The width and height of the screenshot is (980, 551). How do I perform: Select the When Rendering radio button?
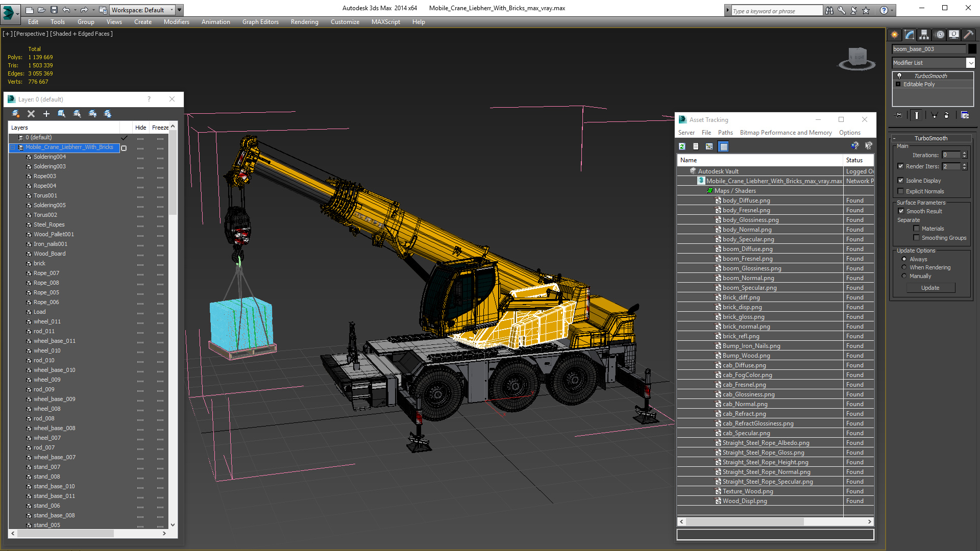point(904,267)
